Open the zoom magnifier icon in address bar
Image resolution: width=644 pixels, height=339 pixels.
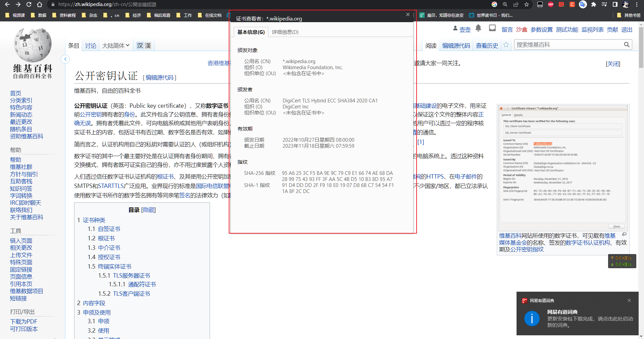[x=505, y=4]
